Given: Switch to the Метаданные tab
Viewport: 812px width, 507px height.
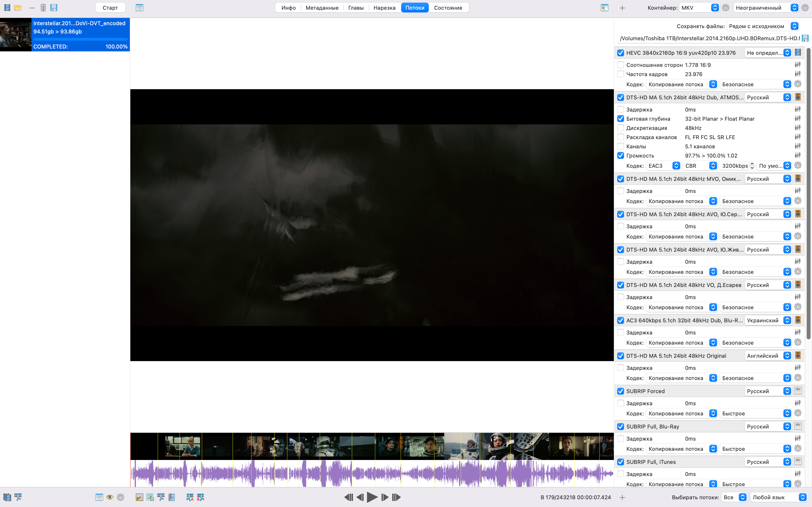Looking at the screenshot, I should [x=322, y=8].
